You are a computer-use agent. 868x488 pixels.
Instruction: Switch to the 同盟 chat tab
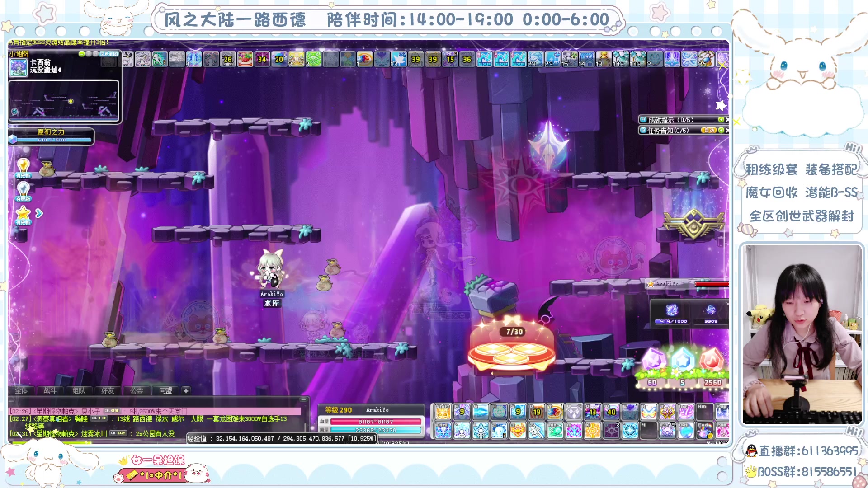[165, 390]
